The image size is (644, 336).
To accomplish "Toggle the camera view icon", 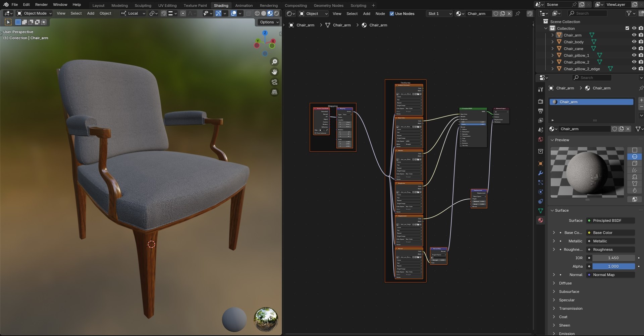I will coord(274,82).
